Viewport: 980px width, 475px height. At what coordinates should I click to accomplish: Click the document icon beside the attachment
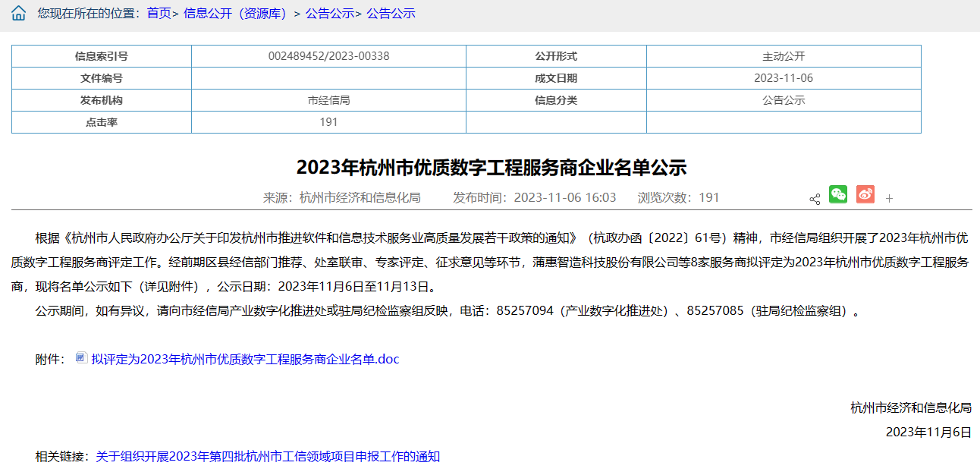[81, 358]
